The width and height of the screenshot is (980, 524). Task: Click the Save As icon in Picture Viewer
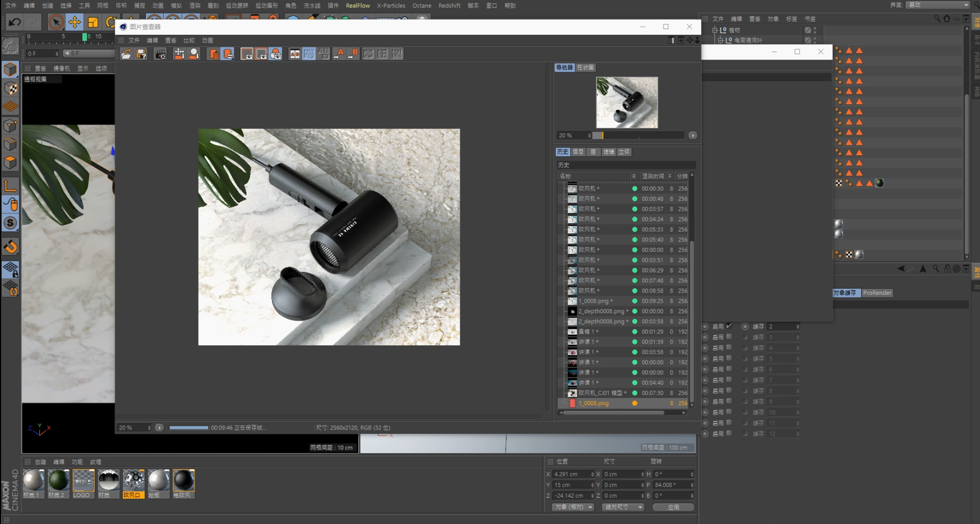tap(141, 54)
